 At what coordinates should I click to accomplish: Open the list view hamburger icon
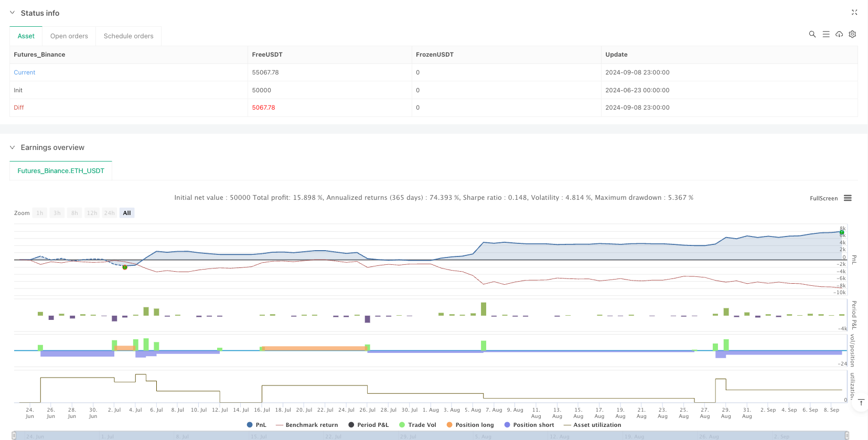click(826, 34)
